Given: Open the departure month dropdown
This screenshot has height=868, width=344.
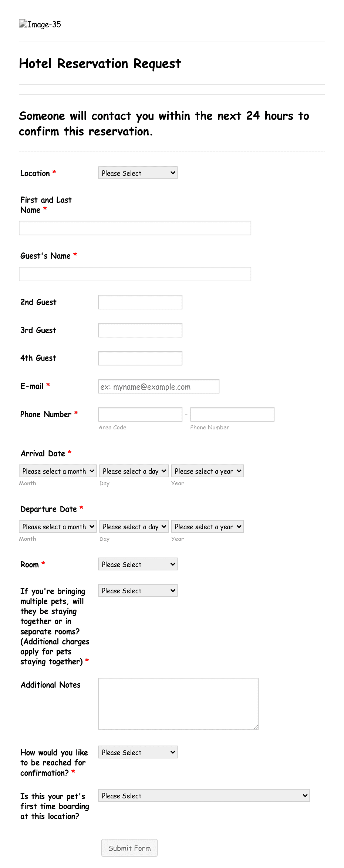Looking at the screenshot, I should point(57,526).
